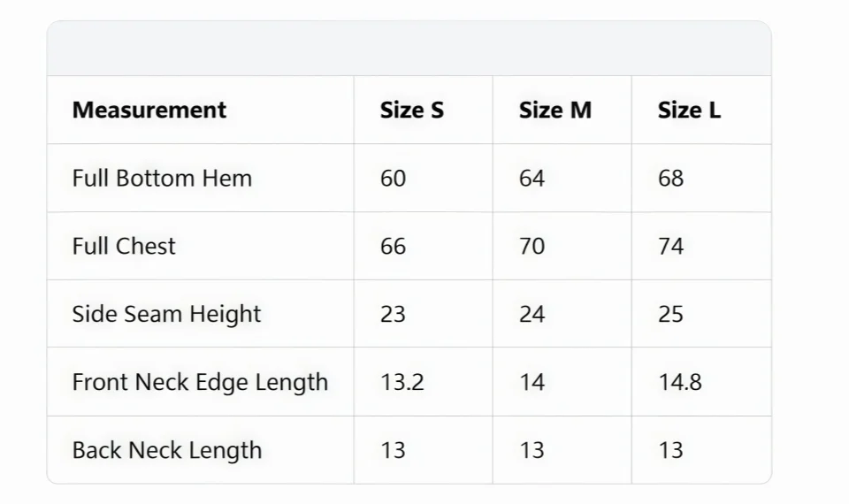
Task: Select Full Chest Size S value 66
Action: click(x=393, y=247)
